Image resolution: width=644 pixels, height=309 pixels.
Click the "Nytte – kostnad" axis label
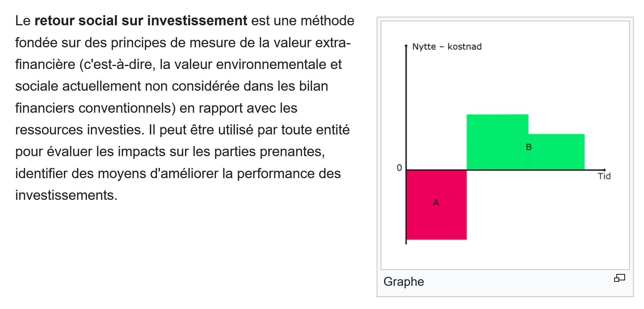(x=447, y=47)
